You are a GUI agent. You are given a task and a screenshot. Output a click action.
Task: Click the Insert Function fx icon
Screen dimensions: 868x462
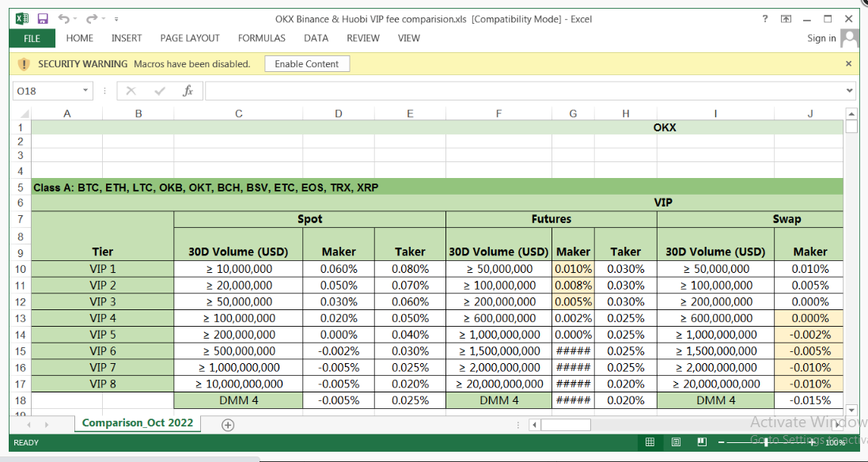pyautogui.click(x=188, y=91)
